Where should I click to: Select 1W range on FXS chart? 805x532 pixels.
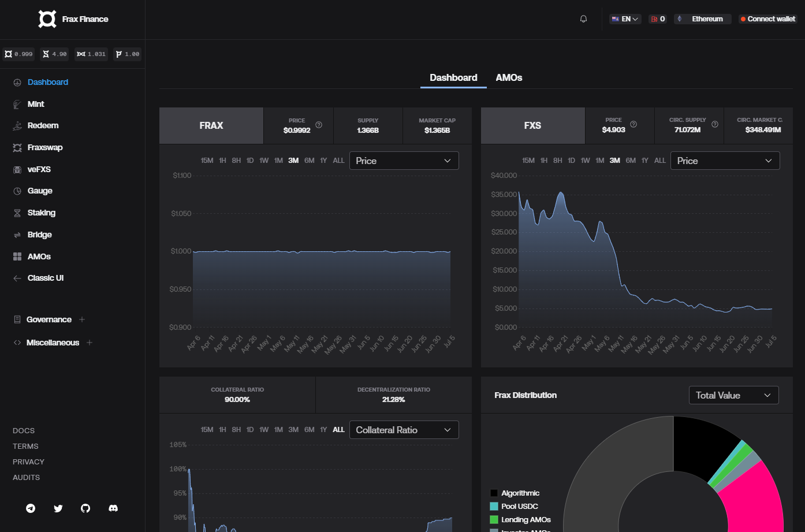point(586,161)
